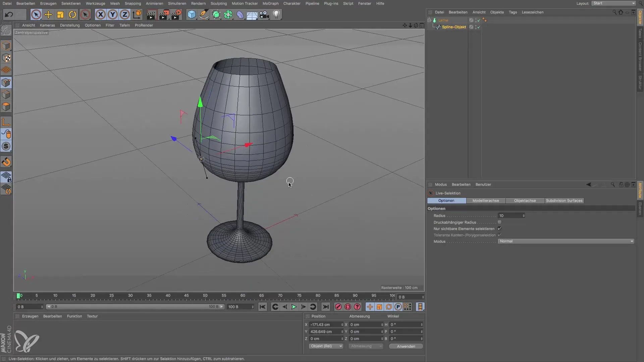Image resolution: width=644 pixels, height=362 pixels.
Task: Open the Objekt (Rel) dropdown
Action: tap(326, 346)
